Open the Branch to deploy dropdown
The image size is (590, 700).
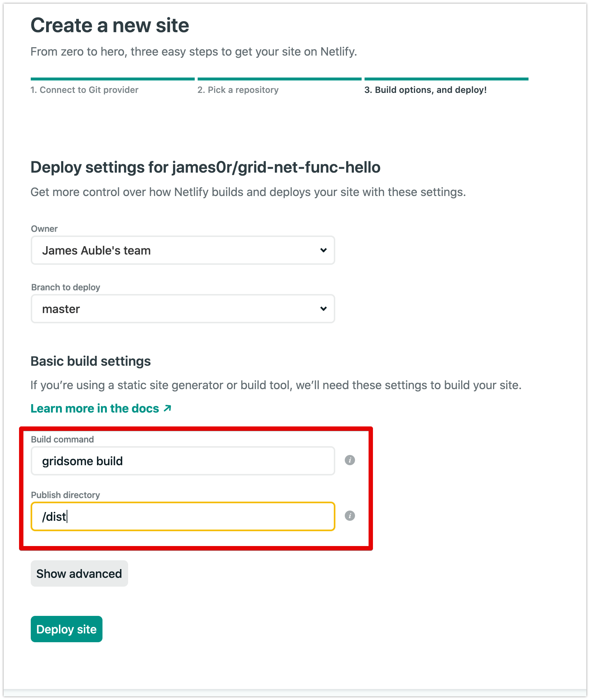182,309
